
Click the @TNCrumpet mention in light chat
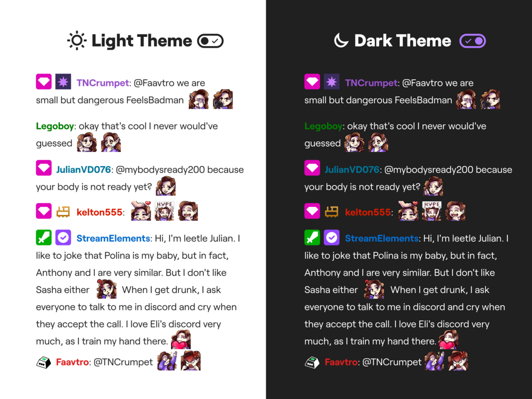pos(123,362)
